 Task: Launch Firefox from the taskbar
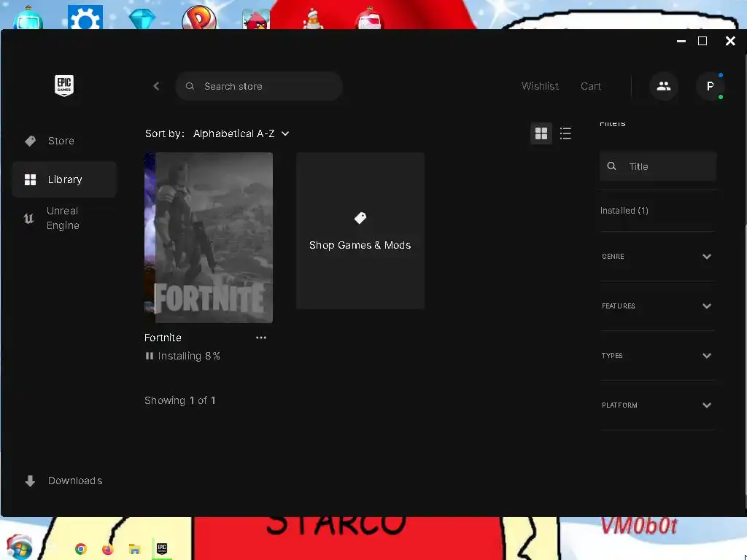coord(108,549)
